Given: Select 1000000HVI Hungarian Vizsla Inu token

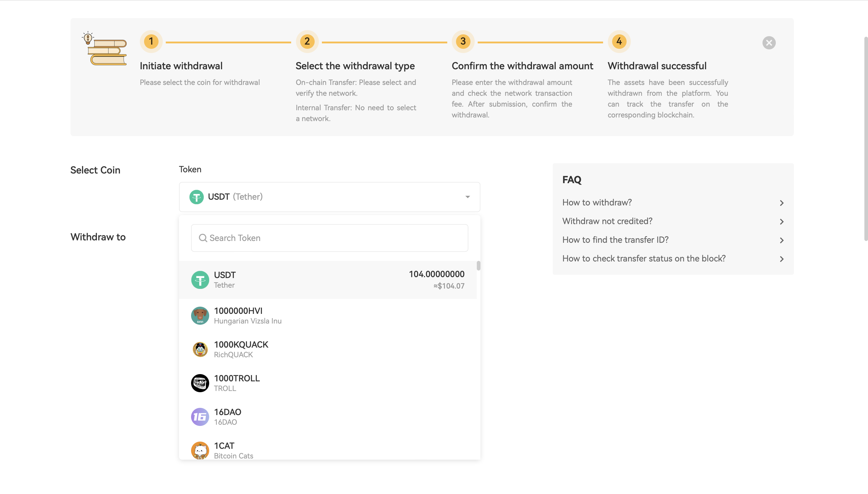Looking at the screenshot, I should pyautogui.click(x=328, y=316).
